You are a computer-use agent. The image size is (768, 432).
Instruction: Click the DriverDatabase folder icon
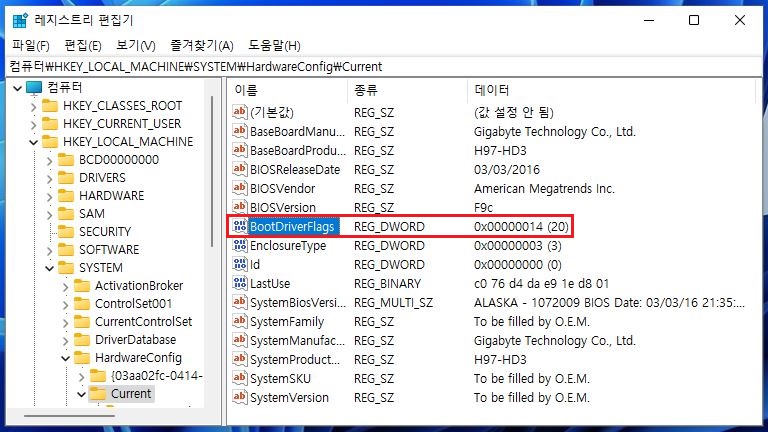tap(82, 339)
